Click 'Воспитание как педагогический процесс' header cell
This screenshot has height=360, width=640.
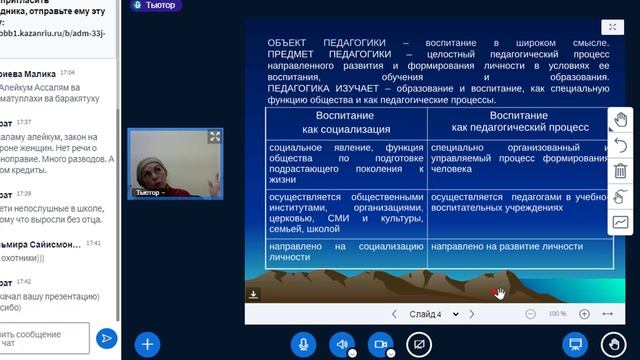[x=519, y=123]
